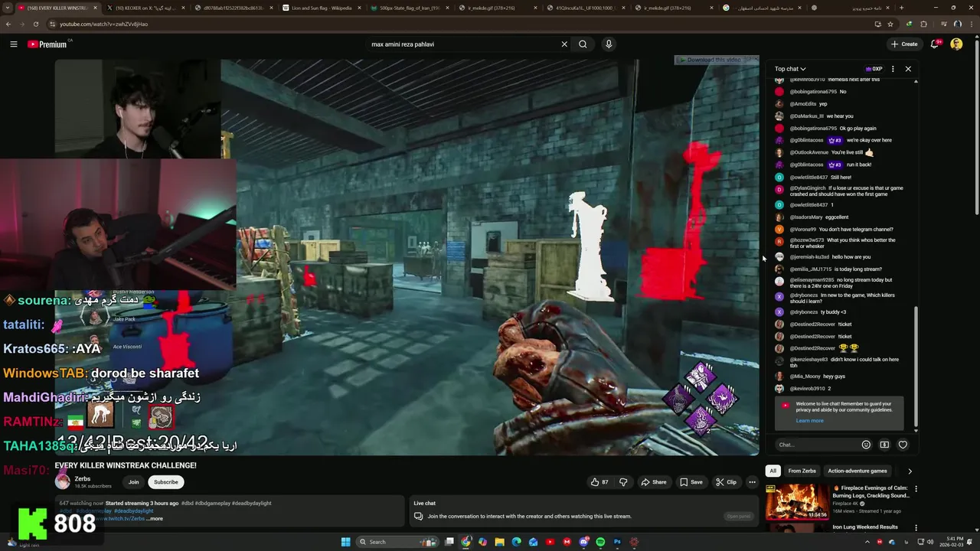
Task: Bookmark this page with the star
Action: click(889, 24)
